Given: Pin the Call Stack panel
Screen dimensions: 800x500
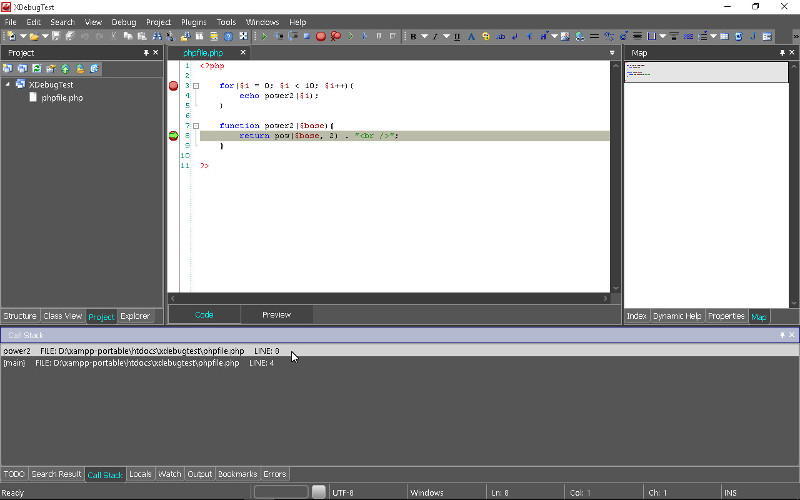Looking at the screenshot, I should (782, 335).
